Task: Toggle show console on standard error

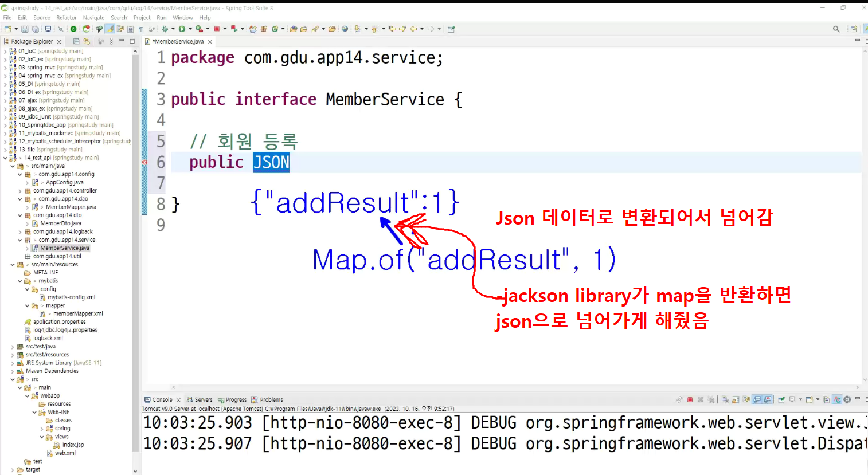Action: pos(768,399)
